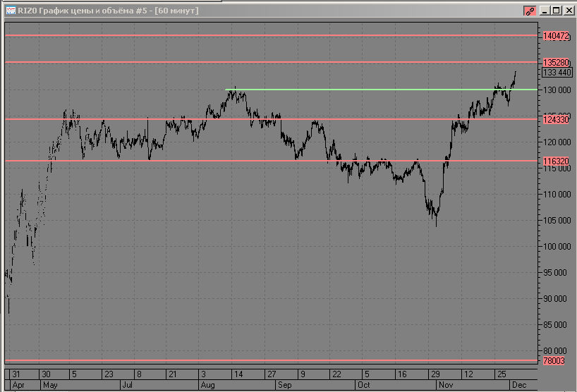
Task: Click the 90 000 axis value
Action: (x=555, y=299)
